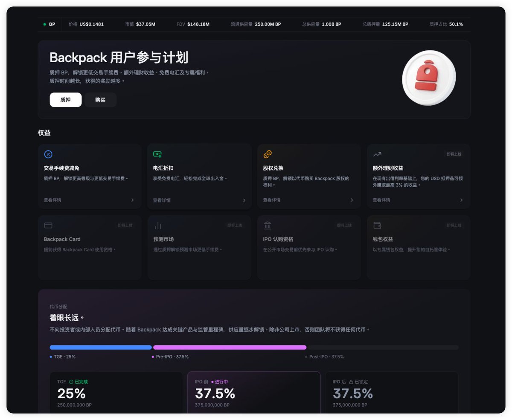Click the 即将上线 badge on Backpack Card

pyautogui.click(x=125, y=225)
